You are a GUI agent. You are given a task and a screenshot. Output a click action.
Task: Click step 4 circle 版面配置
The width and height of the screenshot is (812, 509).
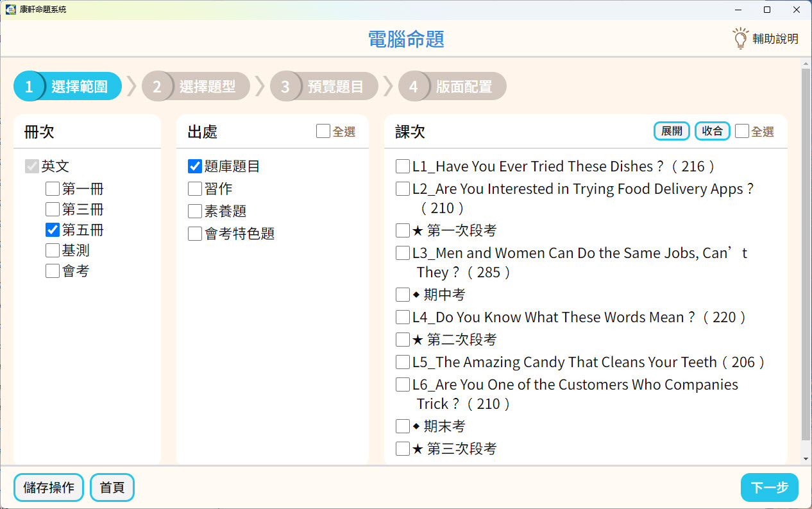click(414, 87)
